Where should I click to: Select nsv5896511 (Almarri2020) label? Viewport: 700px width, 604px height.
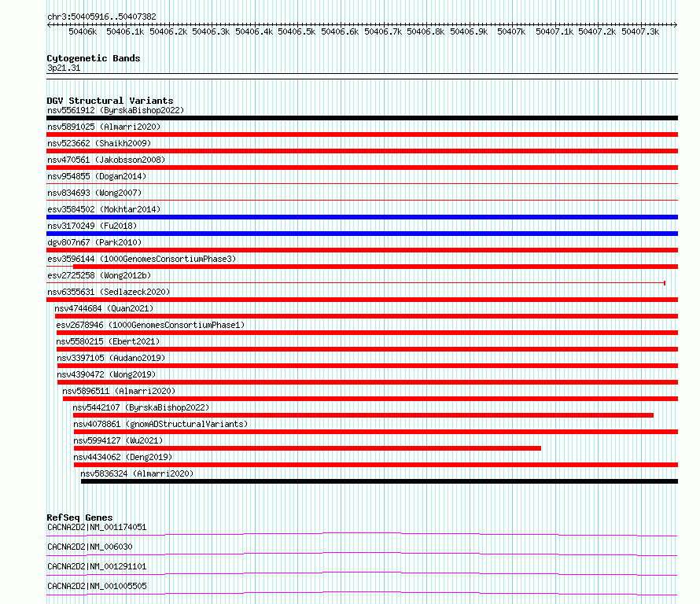(119, 391)
